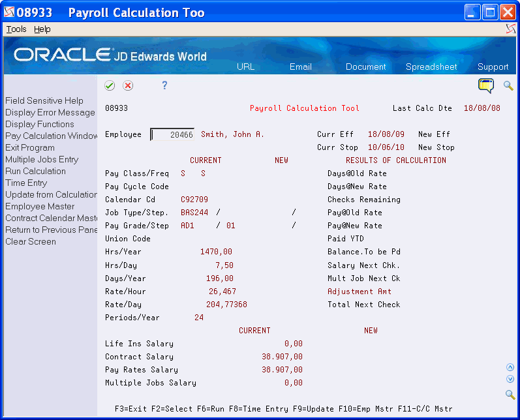Click the Last Calc Dte value 18/08/08
The width and height of the screenshot is (520, 420).
click(482, 108)
